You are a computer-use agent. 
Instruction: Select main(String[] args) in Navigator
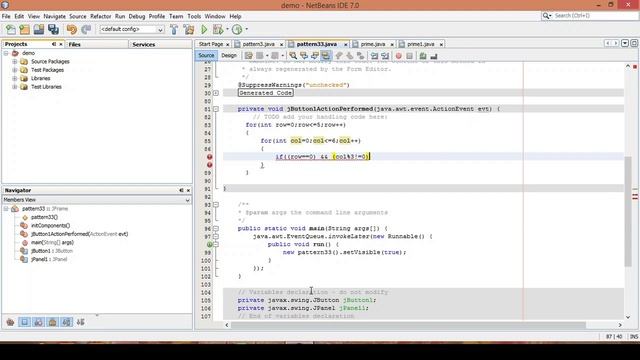[52, 242]
